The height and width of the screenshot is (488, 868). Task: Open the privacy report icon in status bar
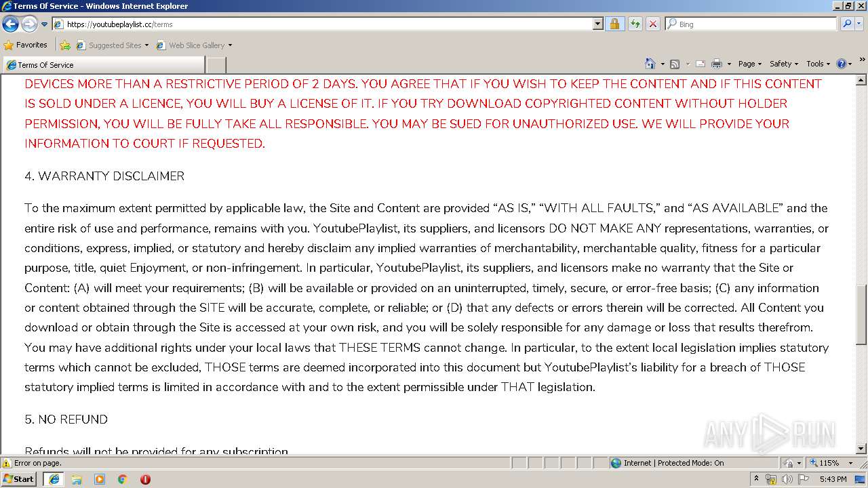tap(789, 463)
